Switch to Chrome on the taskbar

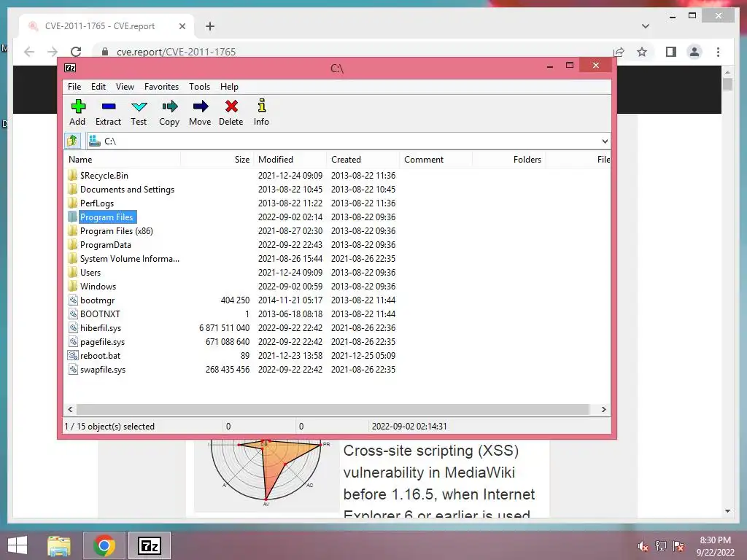click(104, 545)
